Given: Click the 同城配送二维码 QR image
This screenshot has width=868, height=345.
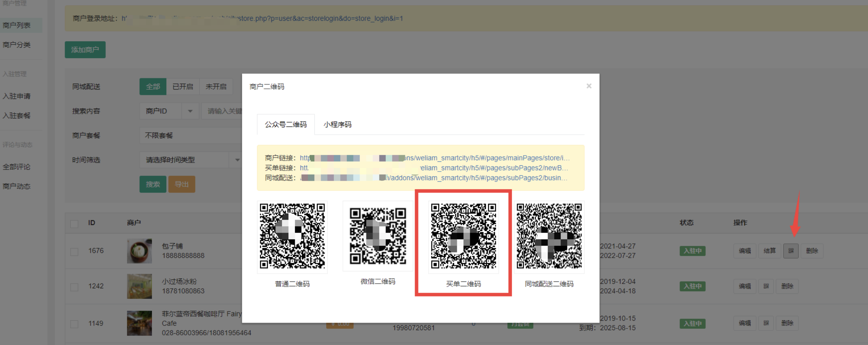Looking at the screenshot, I should coord(549,236).
